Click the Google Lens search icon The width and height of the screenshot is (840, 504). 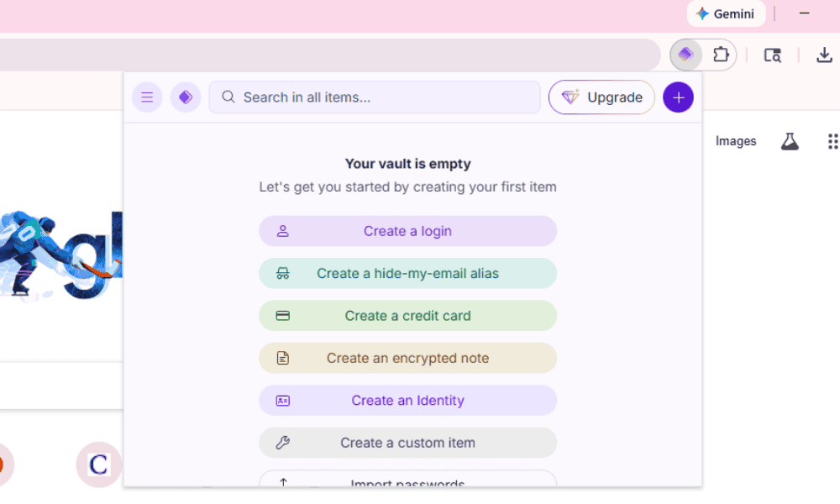[772, 55]
